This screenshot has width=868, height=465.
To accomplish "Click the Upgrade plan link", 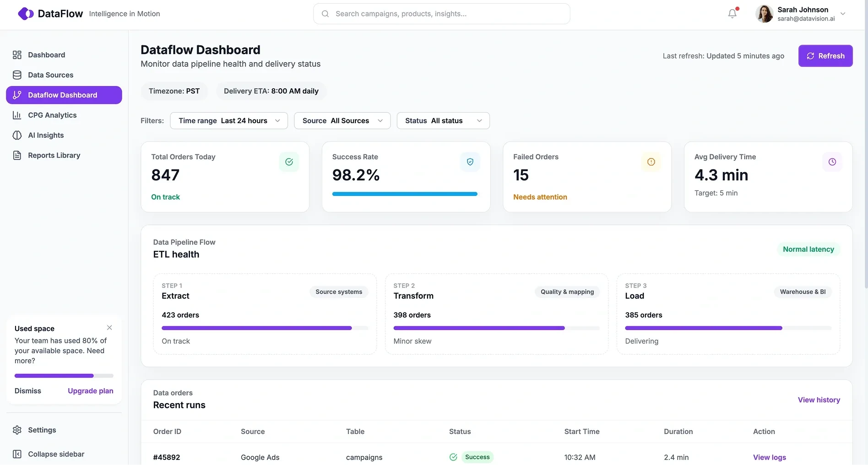I will coord(90,391).
